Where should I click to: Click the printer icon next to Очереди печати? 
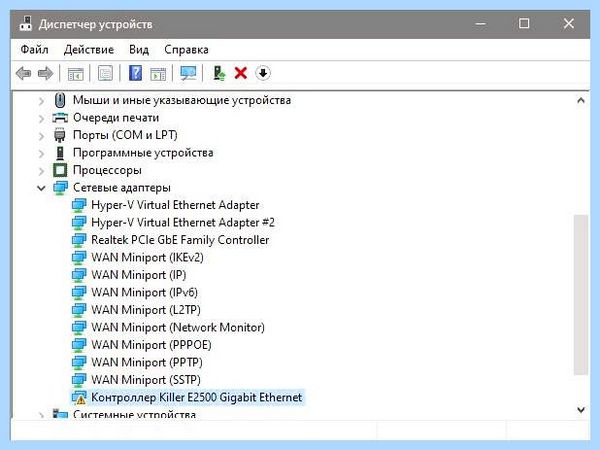pyautogui.click(x=60, y=117)
